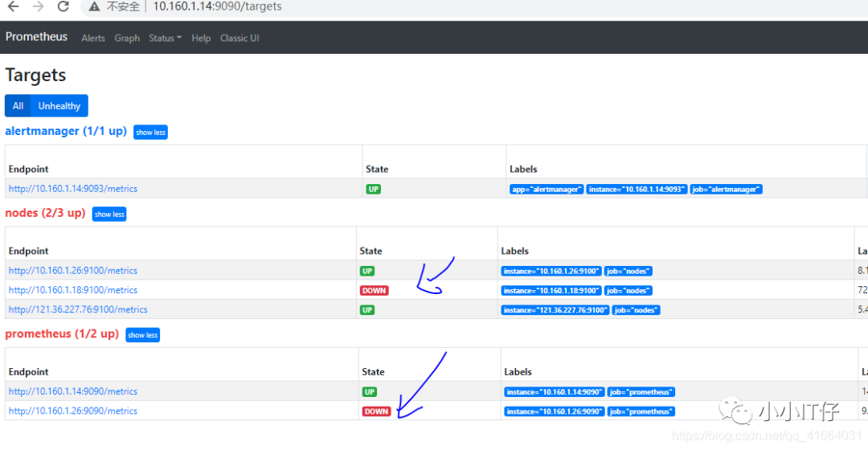Click DOWN badge for 10.160.1.18:9100
The image size is (868, 450).
[x=375, y=291]
